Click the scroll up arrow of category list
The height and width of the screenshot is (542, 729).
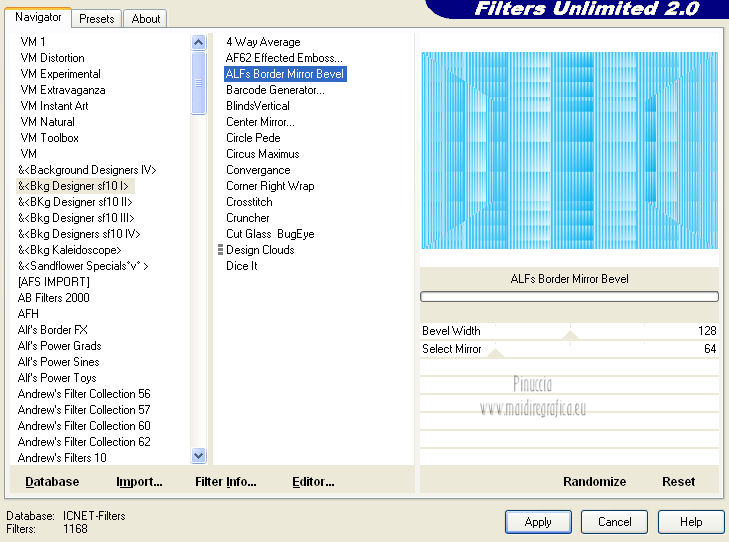pos(199,43)
